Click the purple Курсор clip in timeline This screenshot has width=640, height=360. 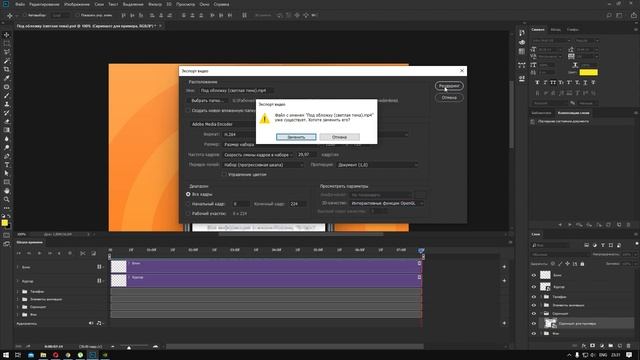[x=266, y=280]
